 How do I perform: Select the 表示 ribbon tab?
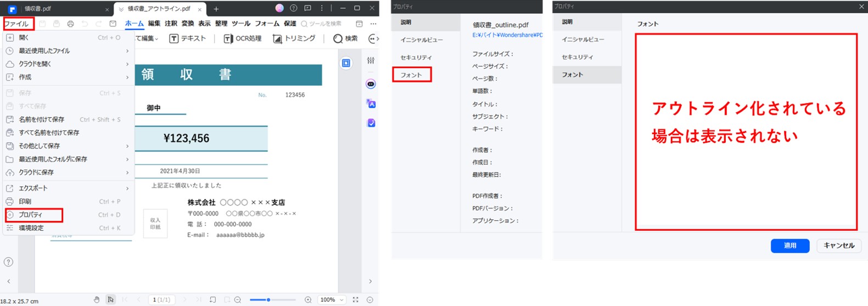204,24
